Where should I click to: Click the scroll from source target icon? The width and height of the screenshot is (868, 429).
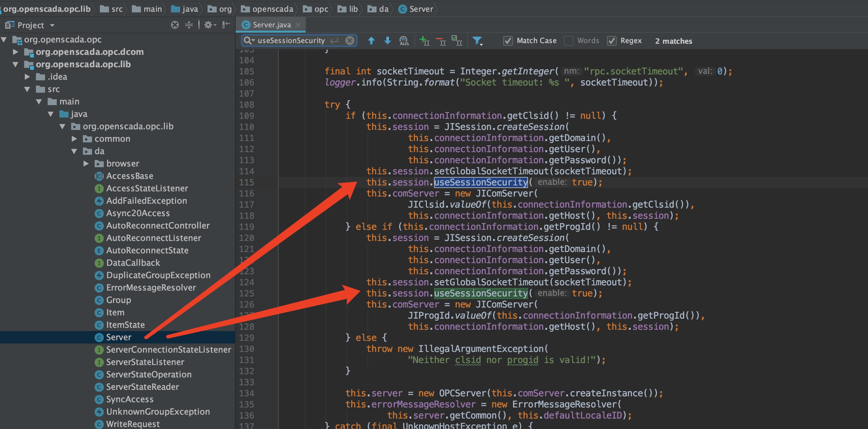click(x=175, y=25)
